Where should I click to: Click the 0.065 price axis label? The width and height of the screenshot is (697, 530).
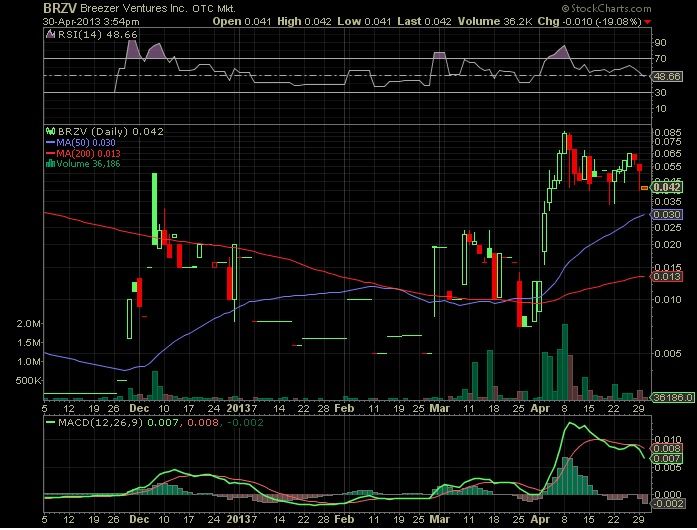(x=668, y=153)
